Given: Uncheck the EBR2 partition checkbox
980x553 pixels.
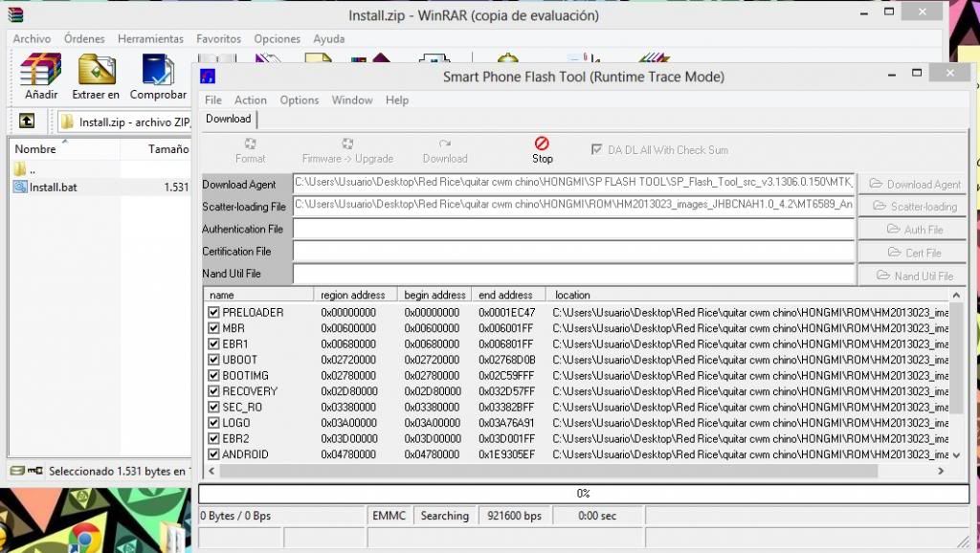Looking at the screenshot, I should [213, 438].
